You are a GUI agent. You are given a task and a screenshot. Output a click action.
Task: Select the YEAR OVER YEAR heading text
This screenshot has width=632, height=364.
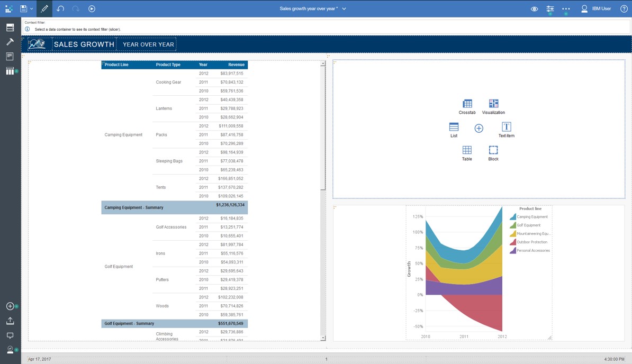148,44
